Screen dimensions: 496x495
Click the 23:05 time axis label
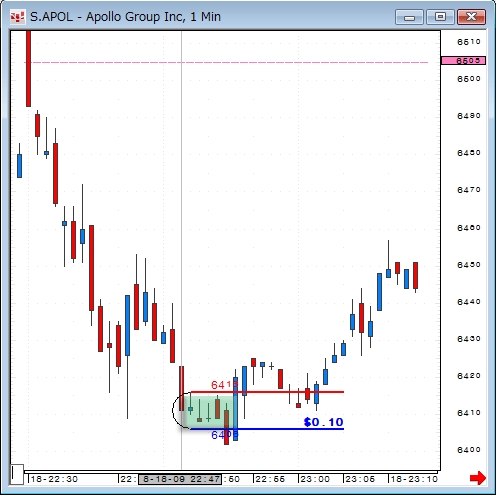[360, 479]
